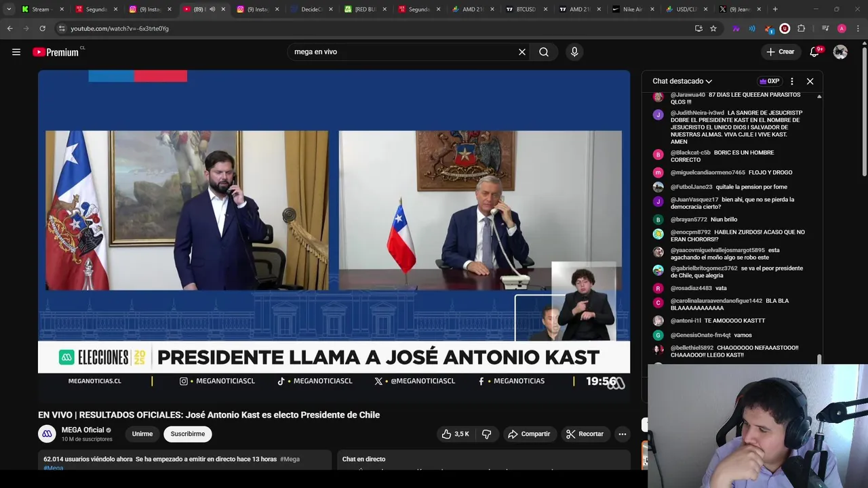Focus the 'mega en vivo' search field
Screen dimensions: 868x488
tap(403, 52)
